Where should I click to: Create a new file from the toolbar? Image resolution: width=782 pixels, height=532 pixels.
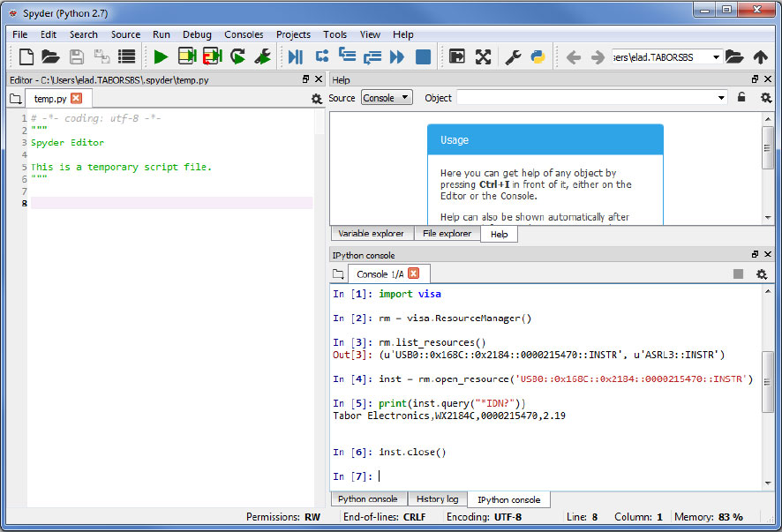click(26, 56)
